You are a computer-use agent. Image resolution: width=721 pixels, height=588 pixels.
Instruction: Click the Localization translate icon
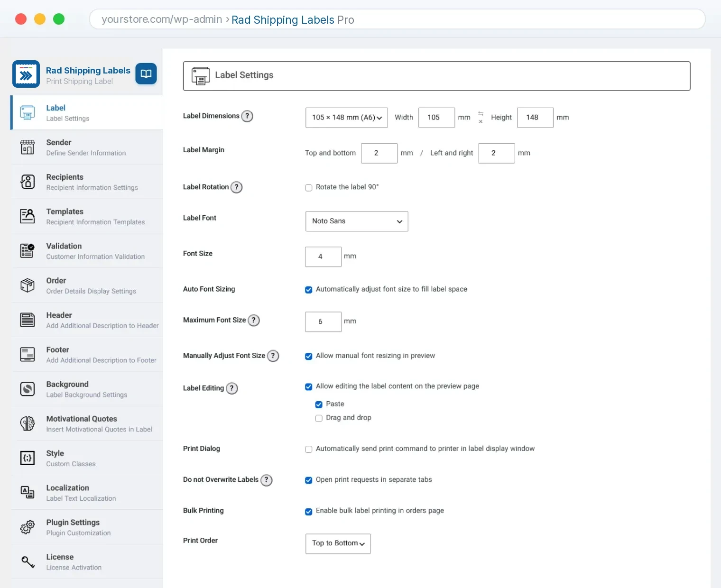tap(28, 492)
